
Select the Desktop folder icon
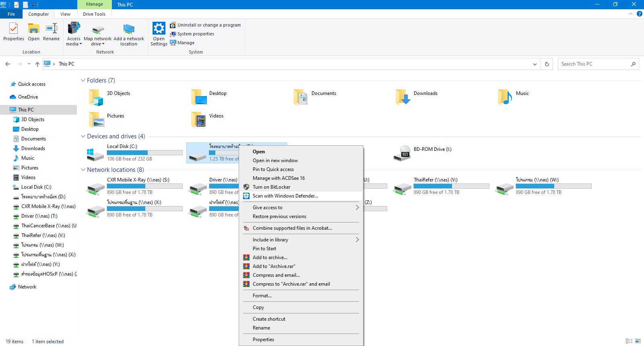click(199, 97)
